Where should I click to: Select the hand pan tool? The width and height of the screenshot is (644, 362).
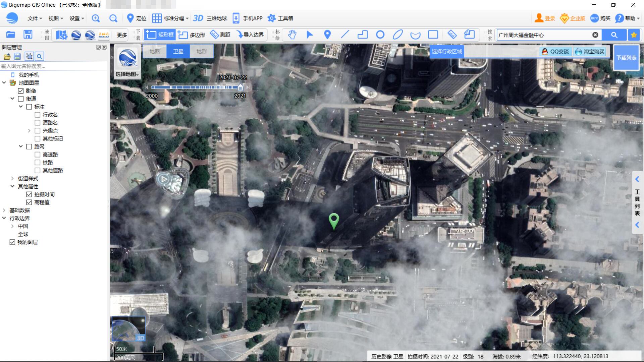(x=292, y=35)
